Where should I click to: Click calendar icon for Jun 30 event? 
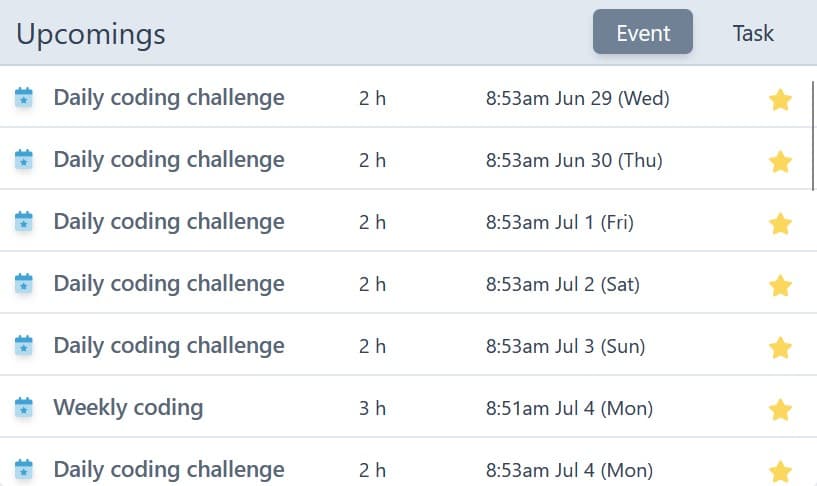[23, 159]
